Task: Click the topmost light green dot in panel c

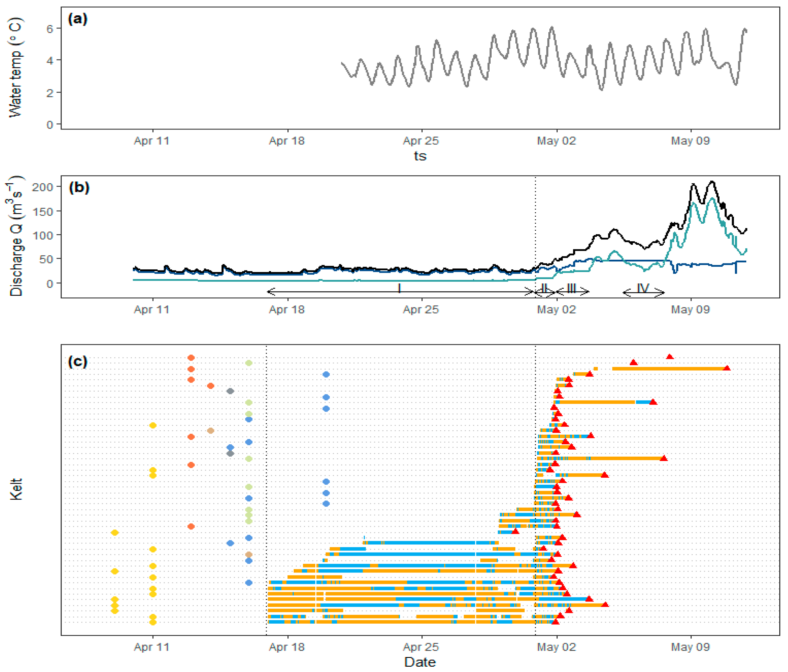Action: [249, 363]
